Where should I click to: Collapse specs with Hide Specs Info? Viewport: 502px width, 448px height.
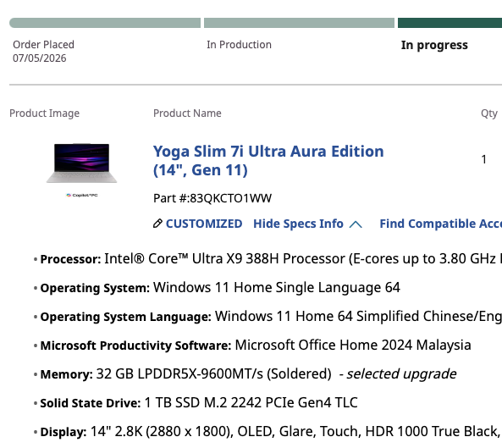tap(298, 224)
